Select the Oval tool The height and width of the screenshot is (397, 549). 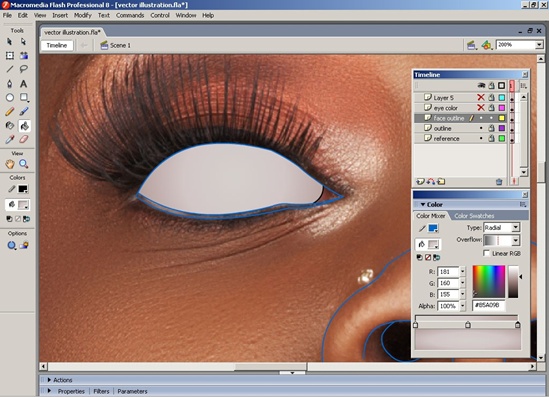coord(10,98)
